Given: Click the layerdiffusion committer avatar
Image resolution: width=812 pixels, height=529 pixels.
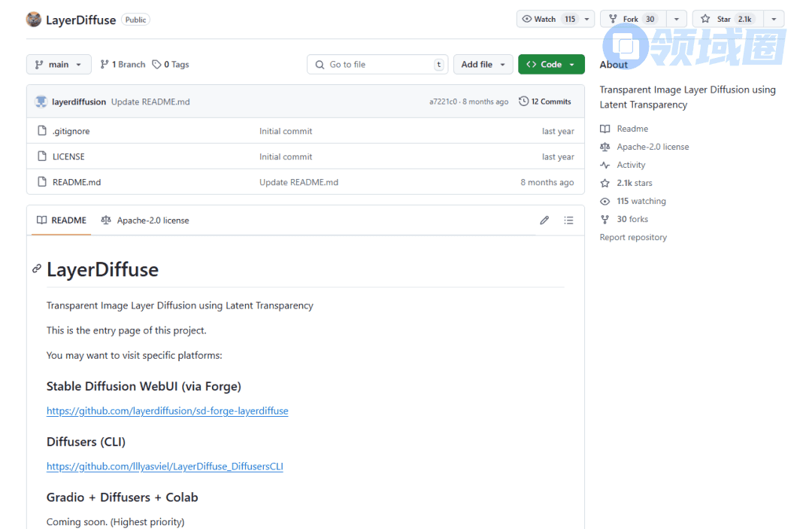Looking at the screenshot, I should tap(41, 102).
